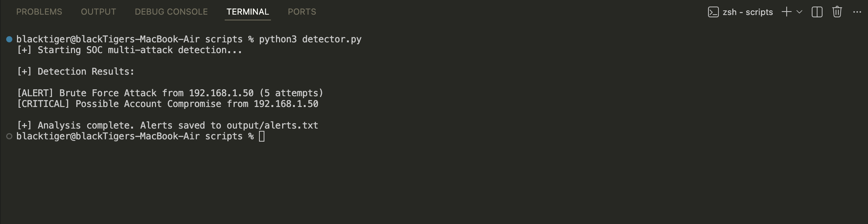Place cursor at the empty terminal prompt

click(262, 136)
